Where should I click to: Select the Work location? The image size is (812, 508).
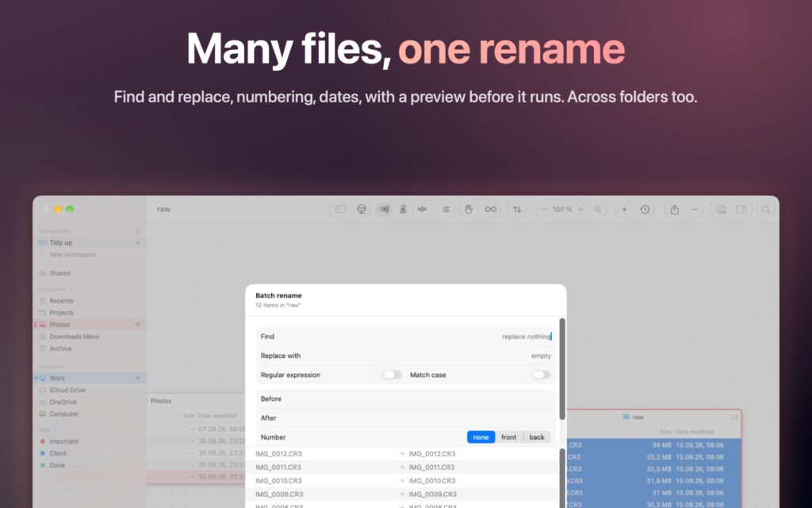click(89, 378)
